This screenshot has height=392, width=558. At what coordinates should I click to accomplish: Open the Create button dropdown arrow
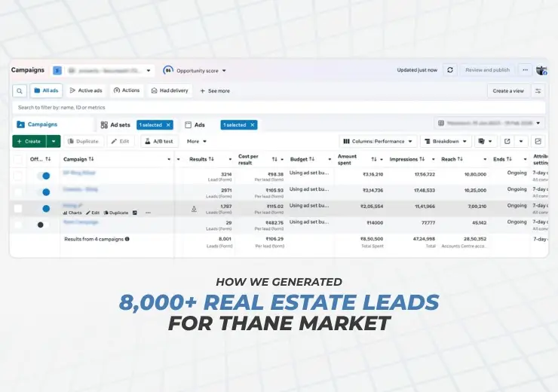54,141
